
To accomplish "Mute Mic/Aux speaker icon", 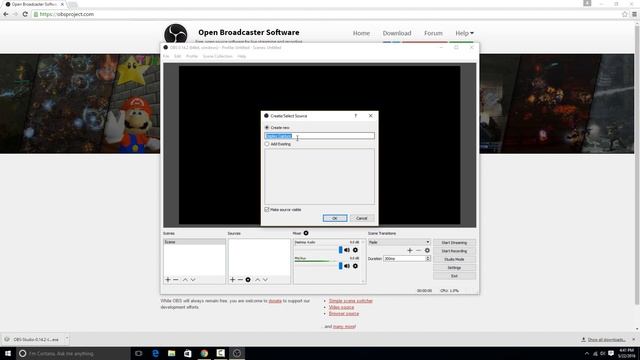I will [x=347, y=266].
